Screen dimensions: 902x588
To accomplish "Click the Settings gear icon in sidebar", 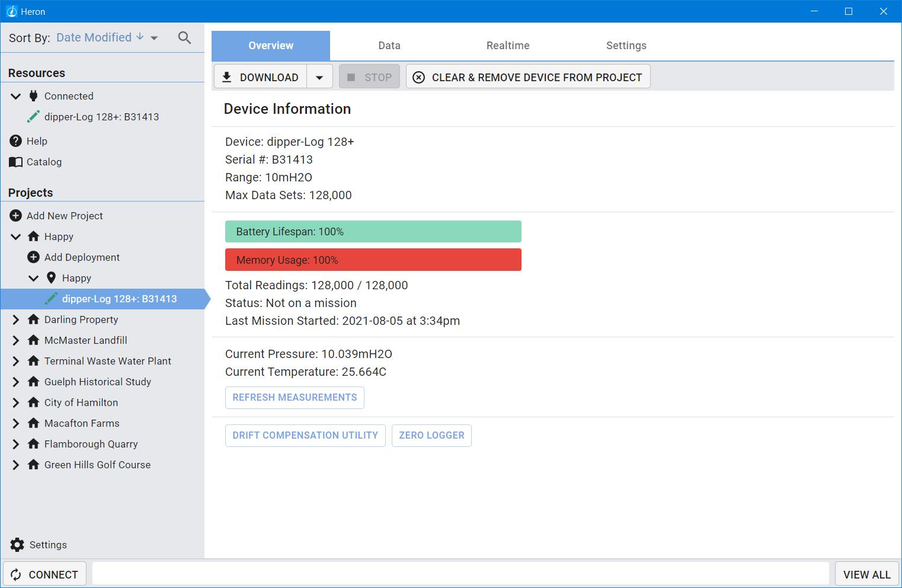I will tap(17, 545).
